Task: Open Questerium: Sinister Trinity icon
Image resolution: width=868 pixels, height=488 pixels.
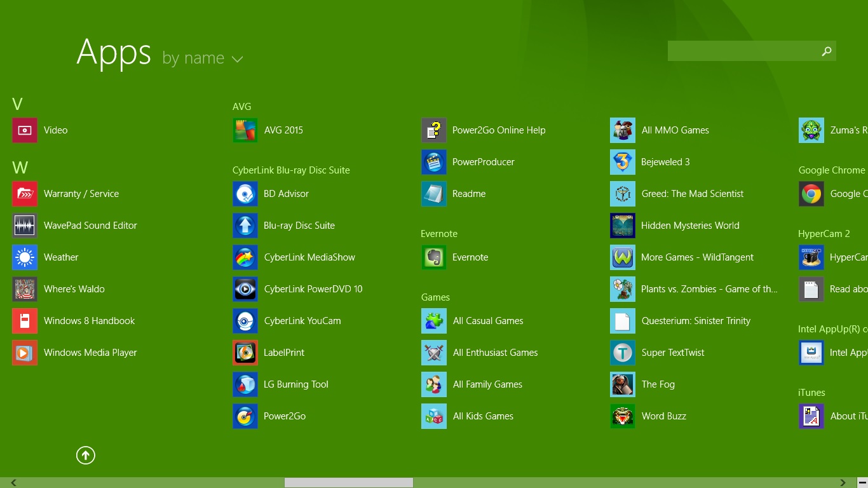Action: pyautogui.click(x=623, y=321)
